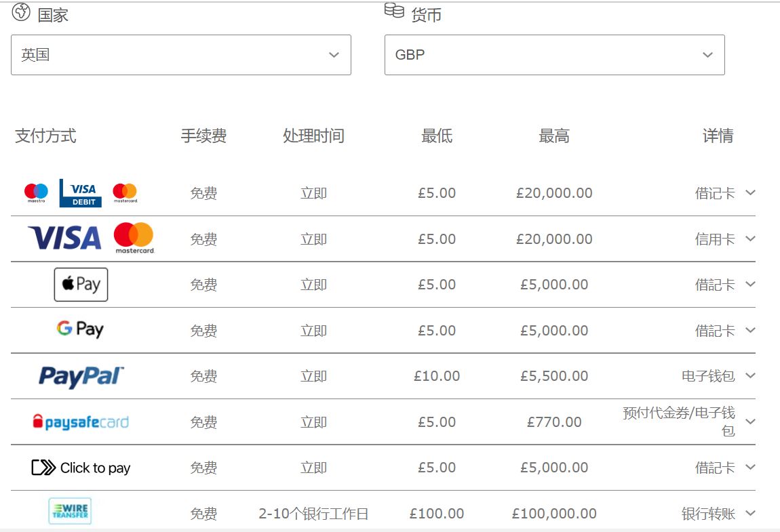The image size is (780, 532).
Task: Select the PayPal logo
Action: click(81, 375)
